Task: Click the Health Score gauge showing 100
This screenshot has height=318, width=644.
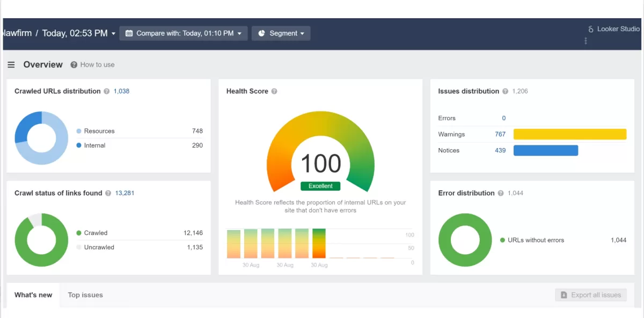Action: tap(320, 152)
